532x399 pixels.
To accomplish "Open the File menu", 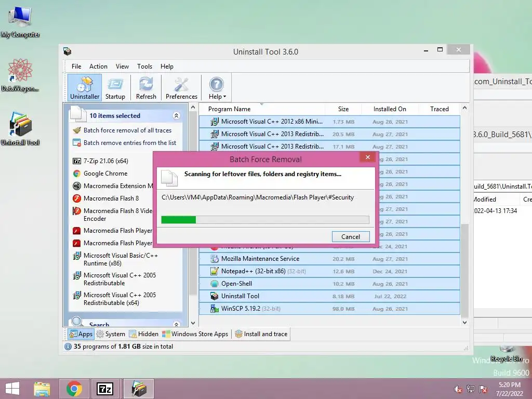I will tap(76, 66).
